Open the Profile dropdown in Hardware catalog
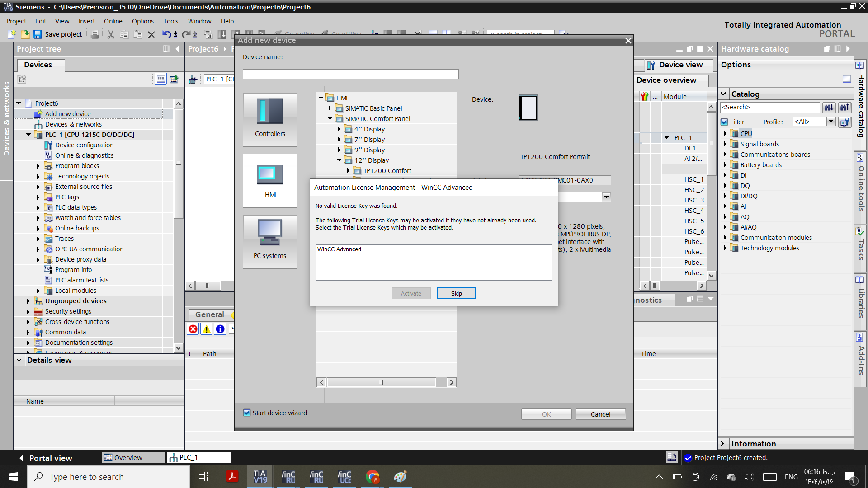The height and width of the screenshot is (488, 868). [x=831, y=122]
